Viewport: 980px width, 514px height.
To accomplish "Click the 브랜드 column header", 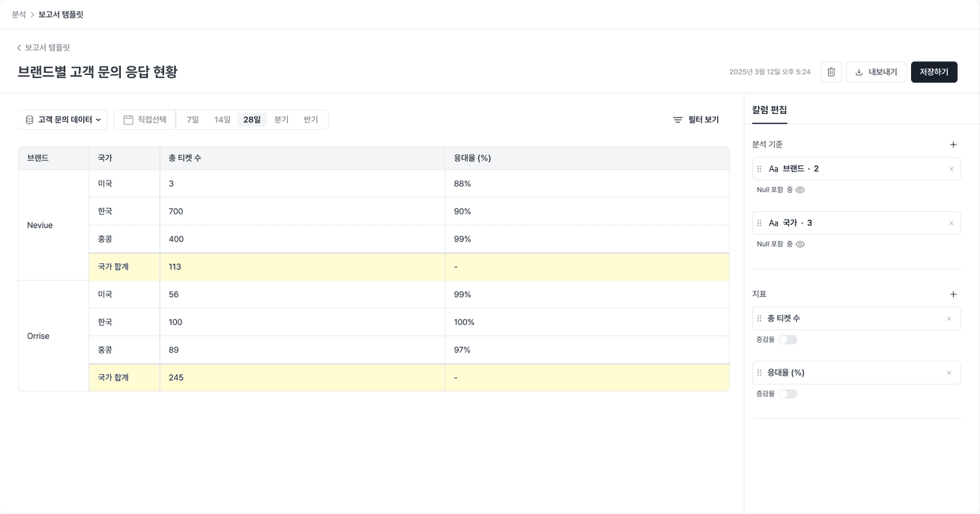I will pyautogui.click(x=53, y=158).
